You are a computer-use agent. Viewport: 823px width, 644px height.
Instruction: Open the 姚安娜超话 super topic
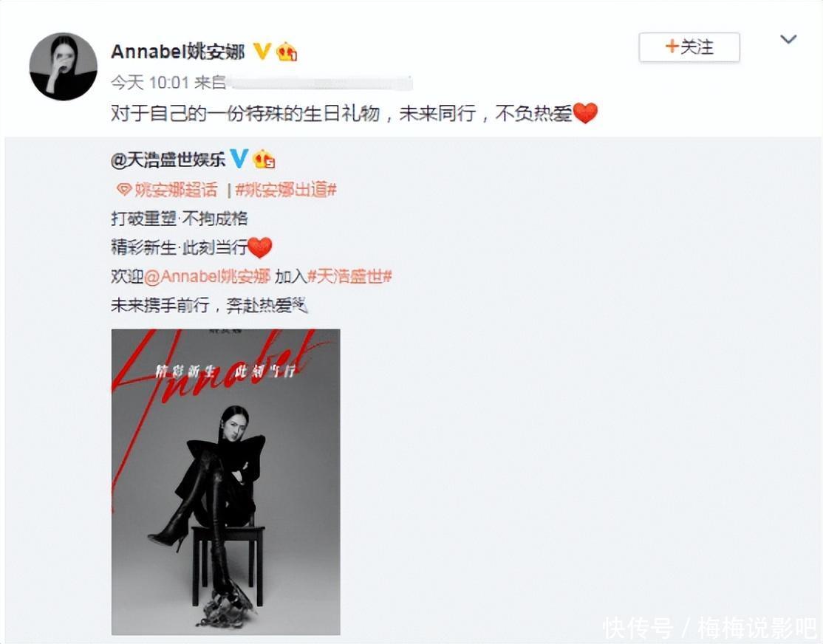(176, 190)
